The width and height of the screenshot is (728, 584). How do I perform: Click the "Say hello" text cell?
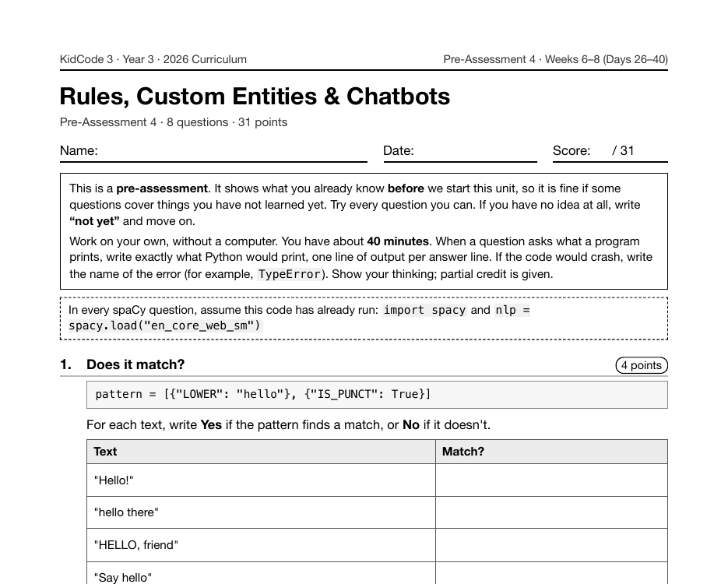point(261,573)
